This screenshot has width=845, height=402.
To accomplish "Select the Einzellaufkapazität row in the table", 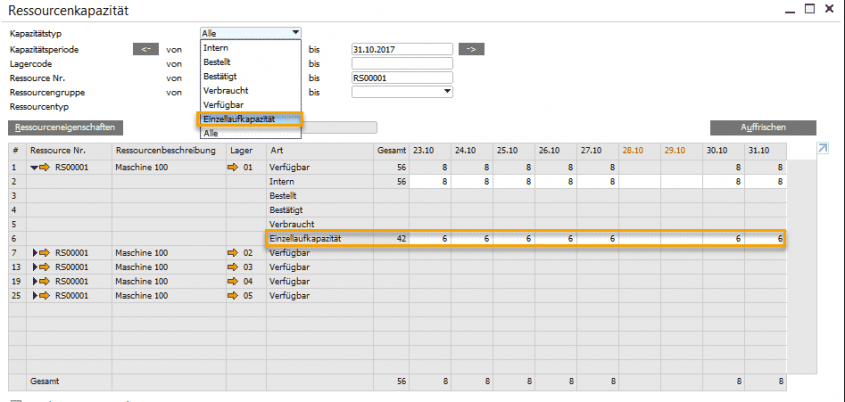I will click(x=525, y=239).
